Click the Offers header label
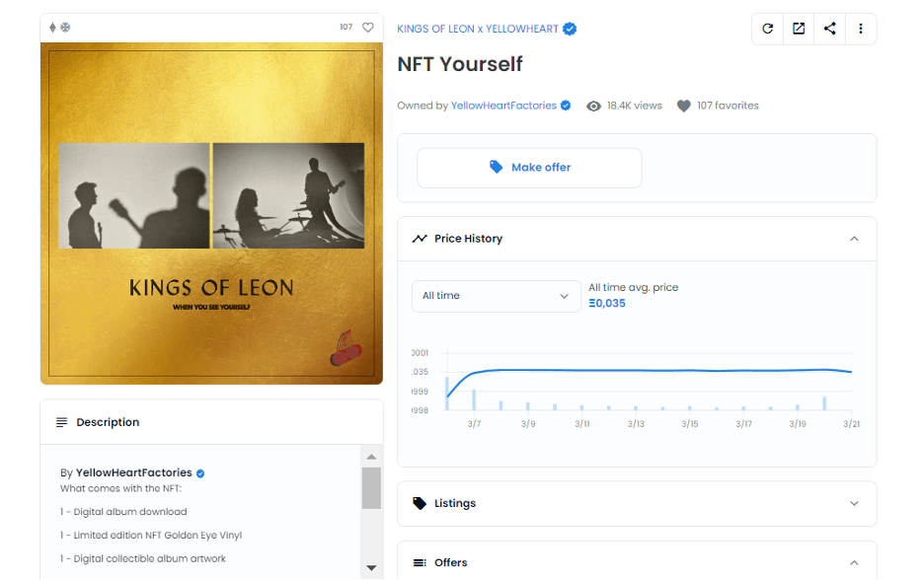 click(x=451, y=563)
